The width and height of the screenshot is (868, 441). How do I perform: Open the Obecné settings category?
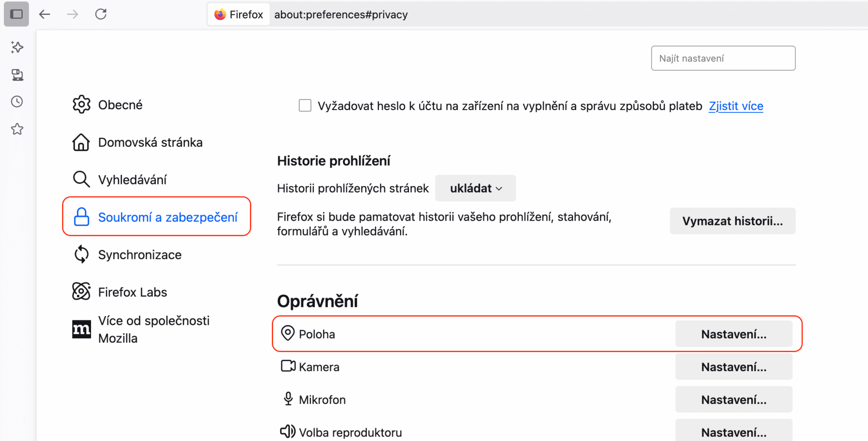pos(120,105)
